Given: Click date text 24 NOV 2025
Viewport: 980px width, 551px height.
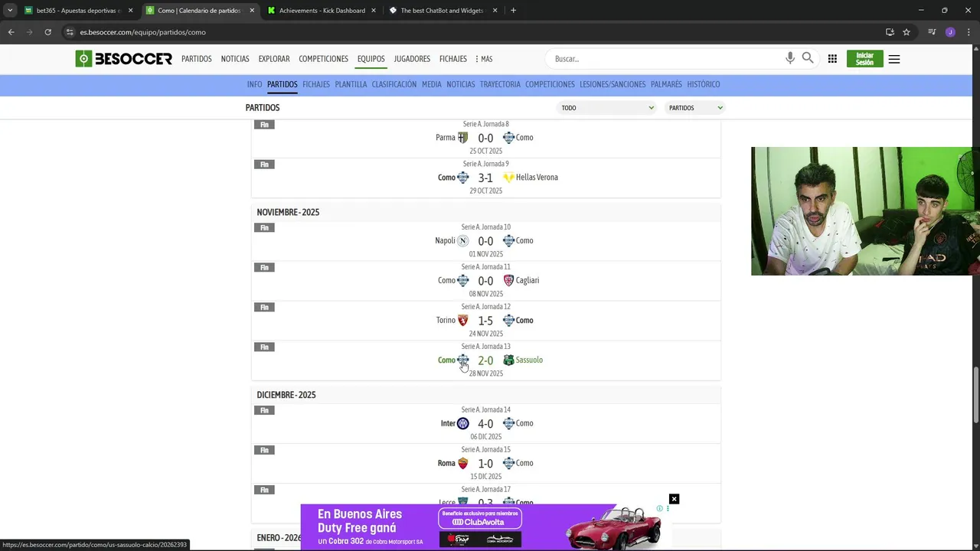Looking at the screenshot, I should click(x=486, y=334).
